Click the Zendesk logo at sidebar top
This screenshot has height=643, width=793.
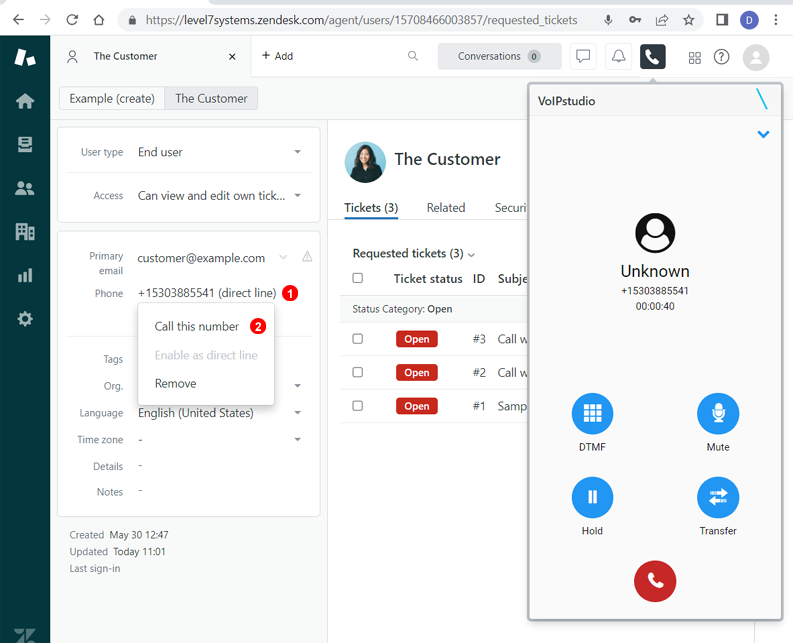coord(25,57)
